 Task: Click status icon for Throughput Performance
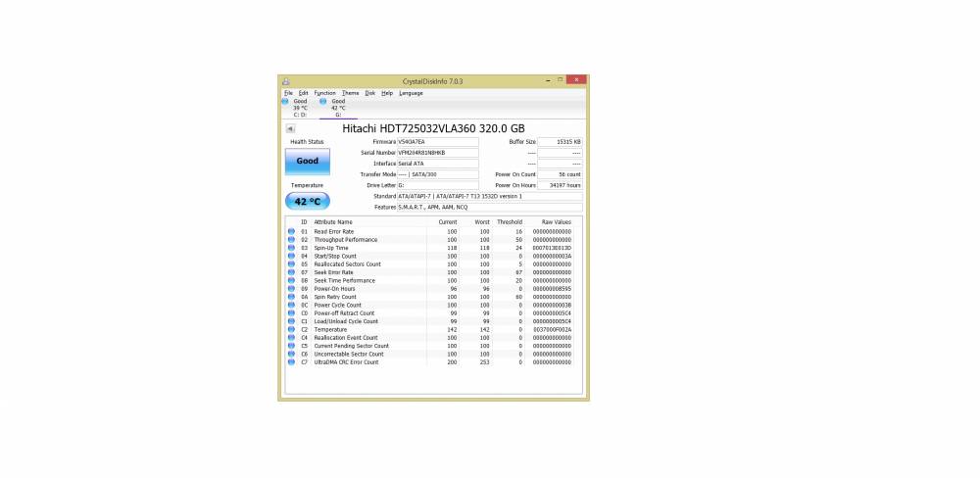(291, 240)
